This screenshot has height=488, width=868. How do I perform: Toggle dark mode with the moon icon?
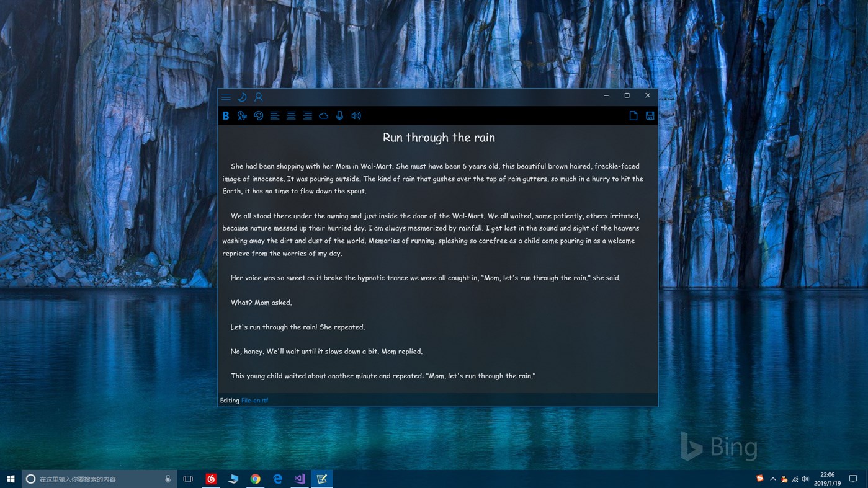242,97
